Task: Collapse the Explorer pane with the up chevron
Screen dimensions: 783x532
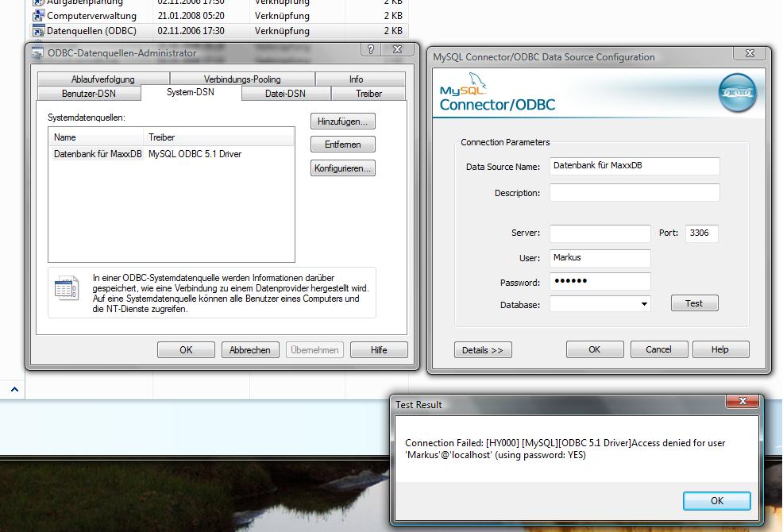Action: coord(14,388)
